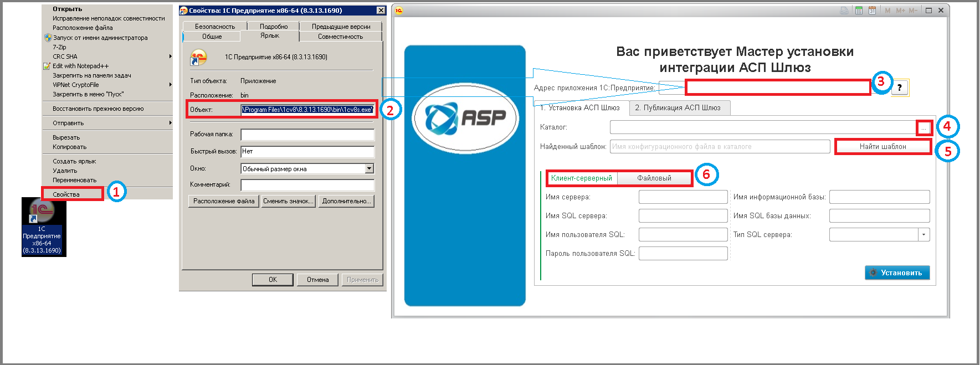Open the calculator icon in 1C toolbar
980x365 pixels.
click(859, 11)
